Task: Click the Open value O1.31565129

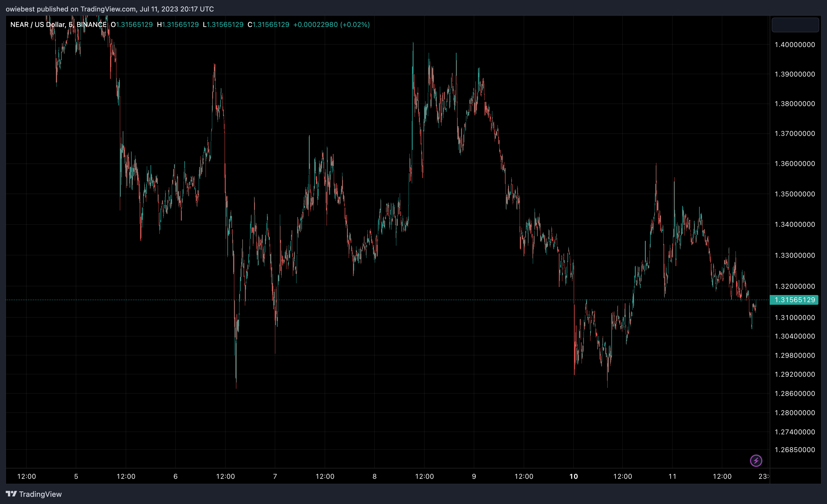Action: tap(132, 24)
